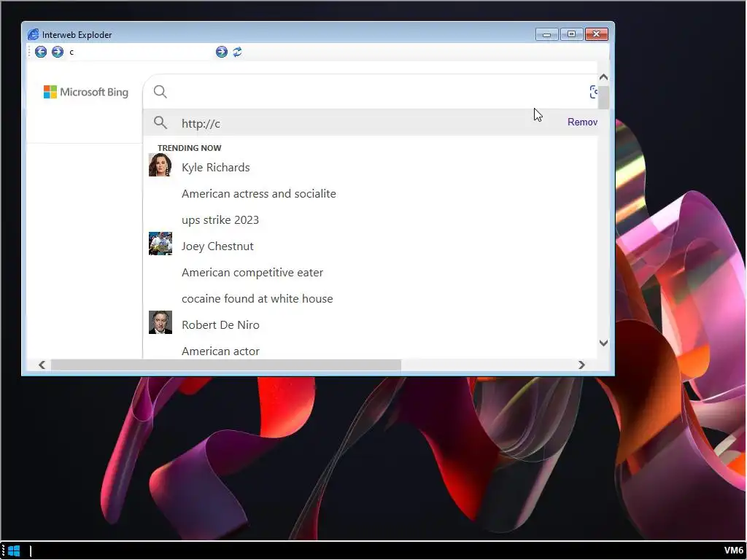Click the horizontal scrollbar right arrow
The width and height of the screenshot is (747, 560).
click(x=581, y=365)
